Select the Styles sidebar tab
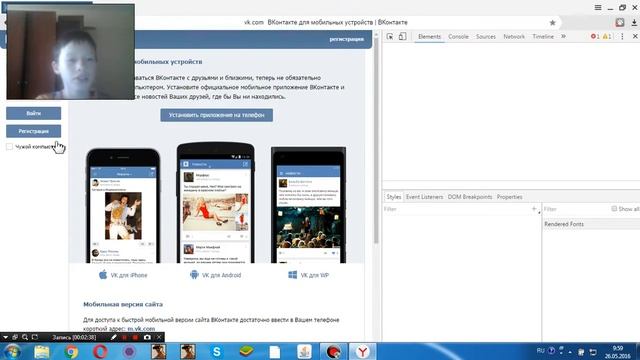Viewport: 640px width, 360px height. click(394, 197)
